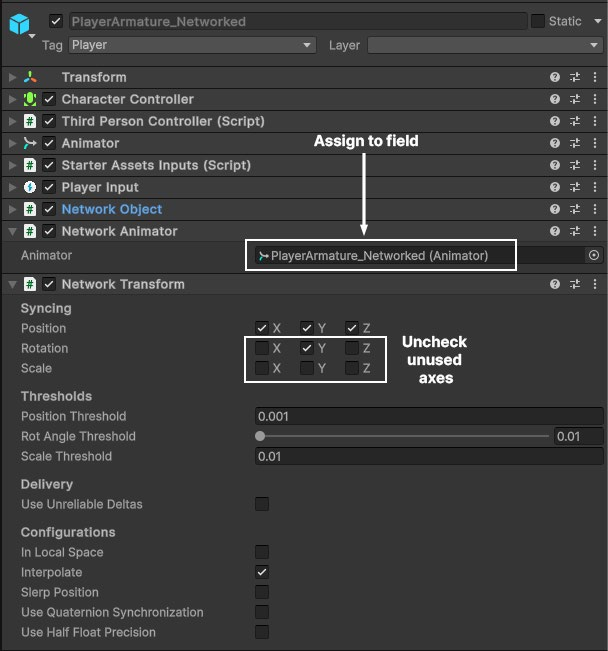Open help for Character Controller
This screenshot has width=608, height=651.
[555, 99]
